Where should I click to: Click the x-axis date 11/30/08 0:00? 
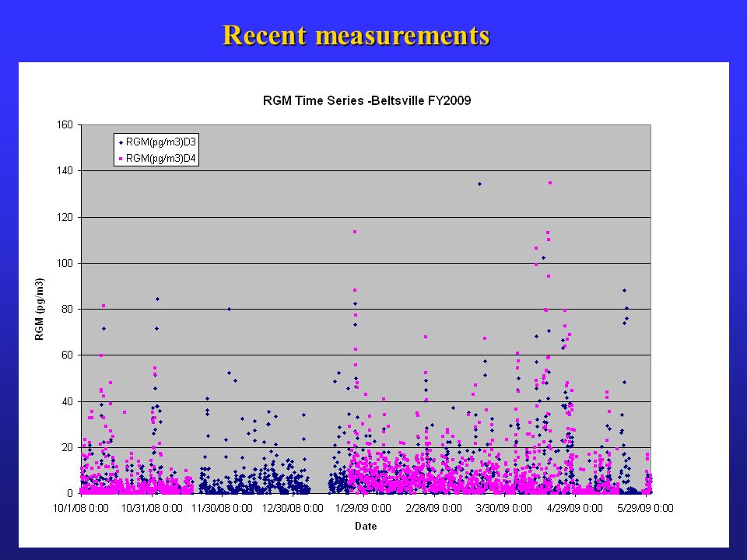[222, 508]
